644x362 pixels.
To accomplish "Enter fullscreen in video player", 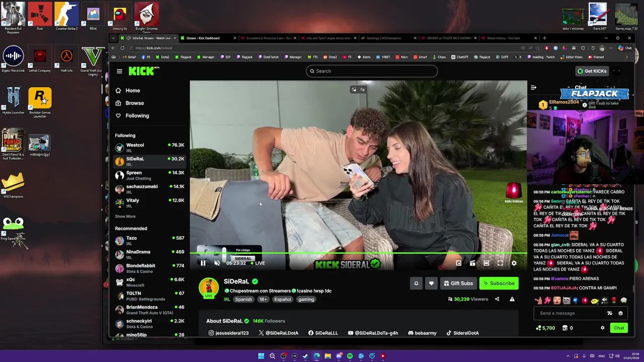I will click(500, 263).
